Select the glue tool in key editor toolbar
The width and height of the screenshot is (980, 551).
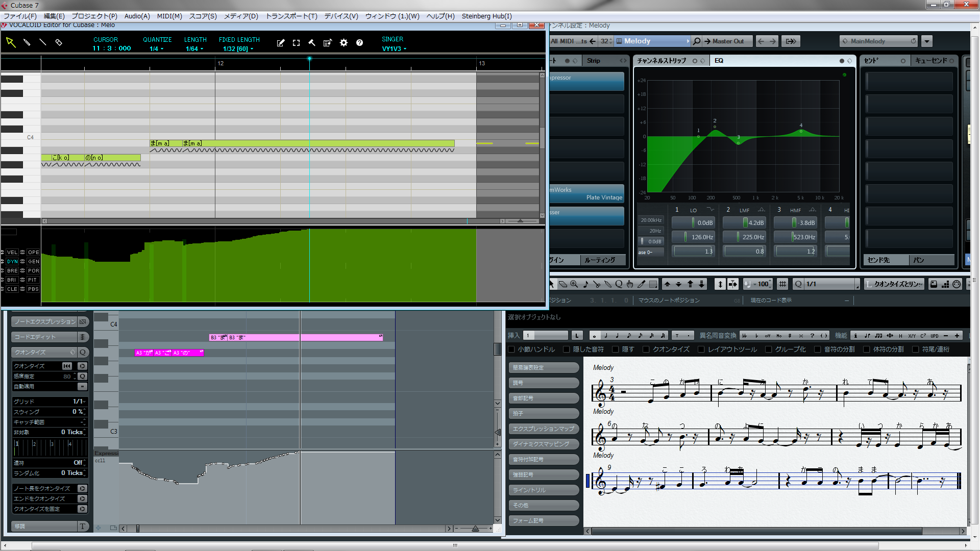tap(608, 284)
